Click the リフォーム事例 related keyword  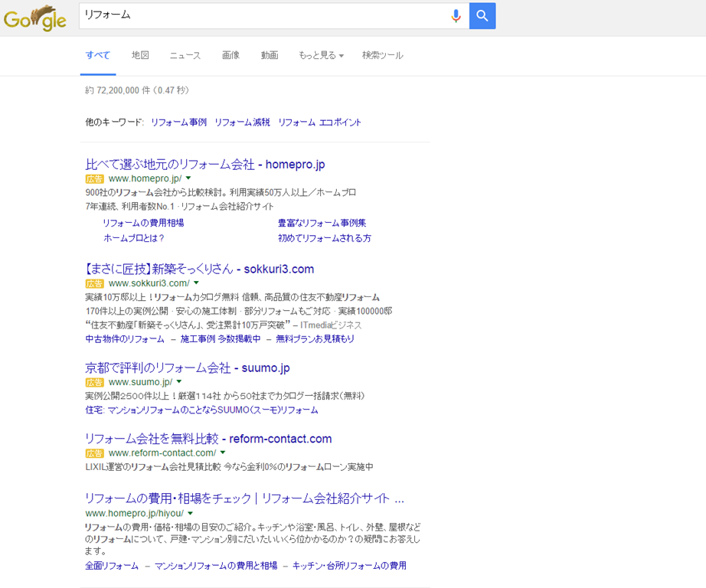coord(178,122)
